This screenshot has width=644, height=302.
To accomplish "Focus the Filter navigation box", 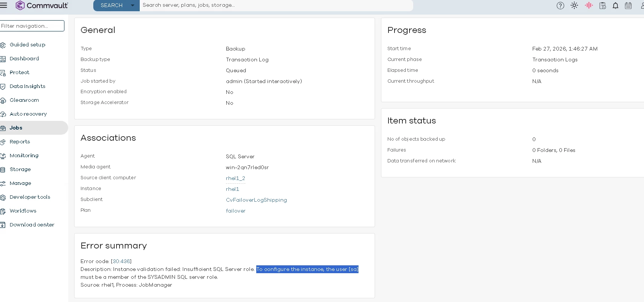I will [32, 26].
